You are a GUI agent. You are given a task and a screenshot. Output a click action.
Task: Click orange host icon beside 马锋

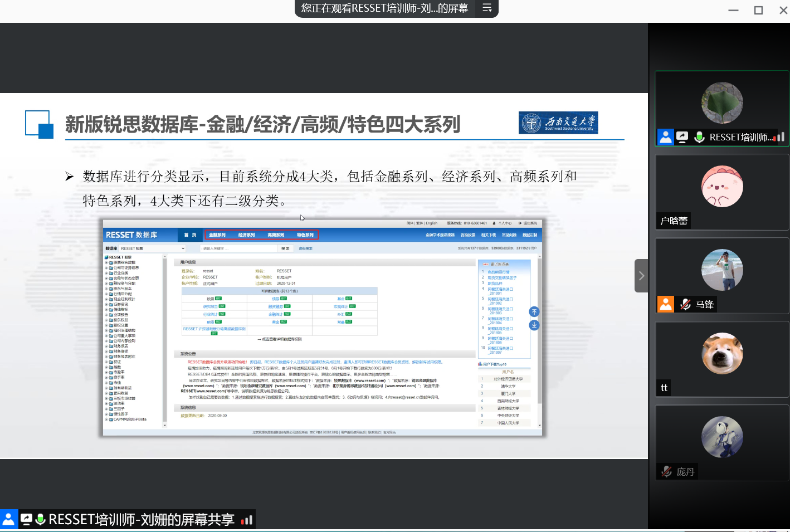pyautogui.click(x=666, y=304)
